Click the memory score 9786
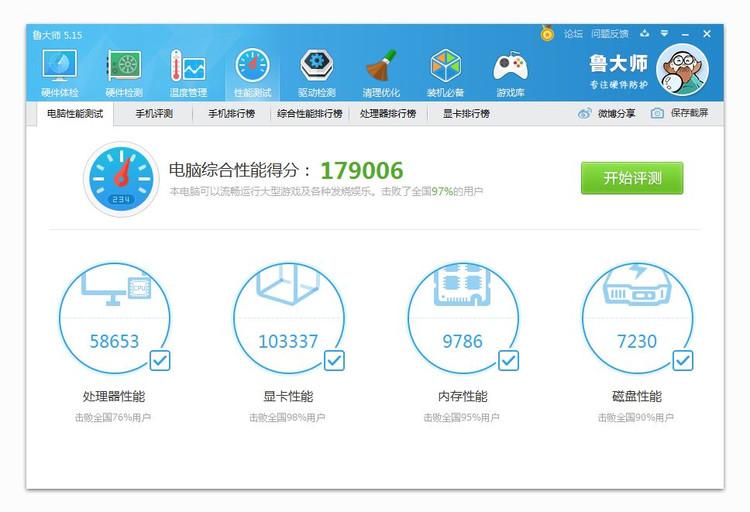Screen dimensions: 750x512 click(463, 341)
